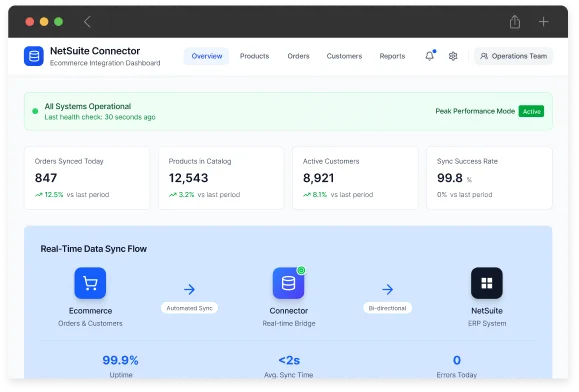Click the arrow above Automated Sync
The height and width of the screenshot is (392, 579).
click(x=189, y=289)
